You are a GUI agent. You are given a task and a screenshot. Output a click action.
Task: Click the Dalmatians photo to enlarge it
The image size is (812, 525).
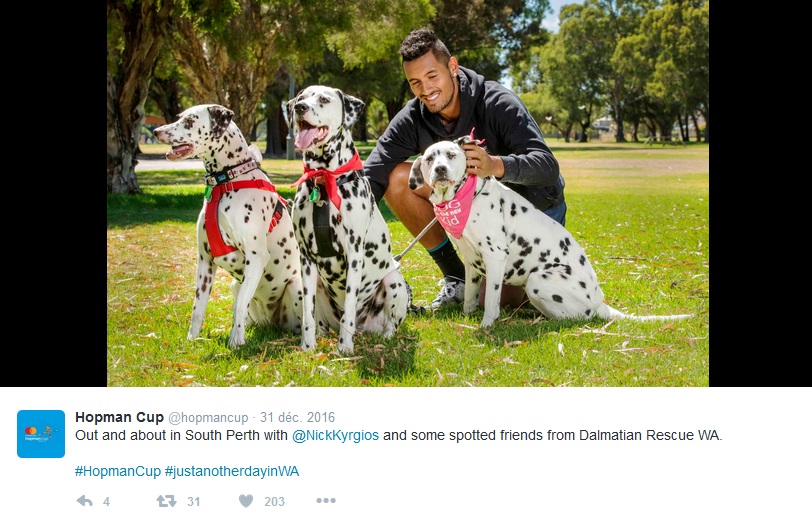[408, 193]
